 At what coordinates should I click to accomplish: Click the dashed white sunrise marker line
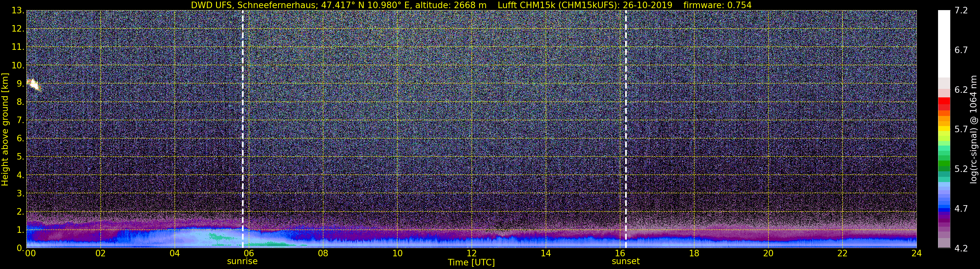(x=243, y=129)
